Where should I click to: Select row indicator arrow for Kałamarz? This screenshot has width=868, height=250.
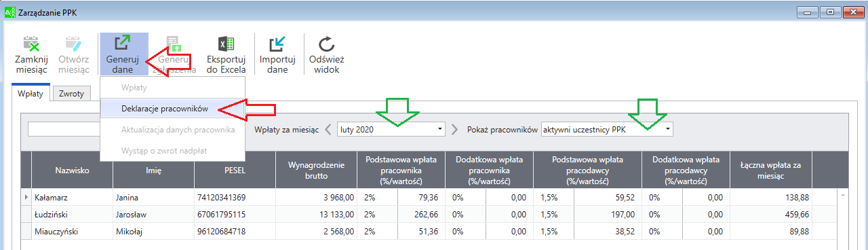[x=26, y=198]
